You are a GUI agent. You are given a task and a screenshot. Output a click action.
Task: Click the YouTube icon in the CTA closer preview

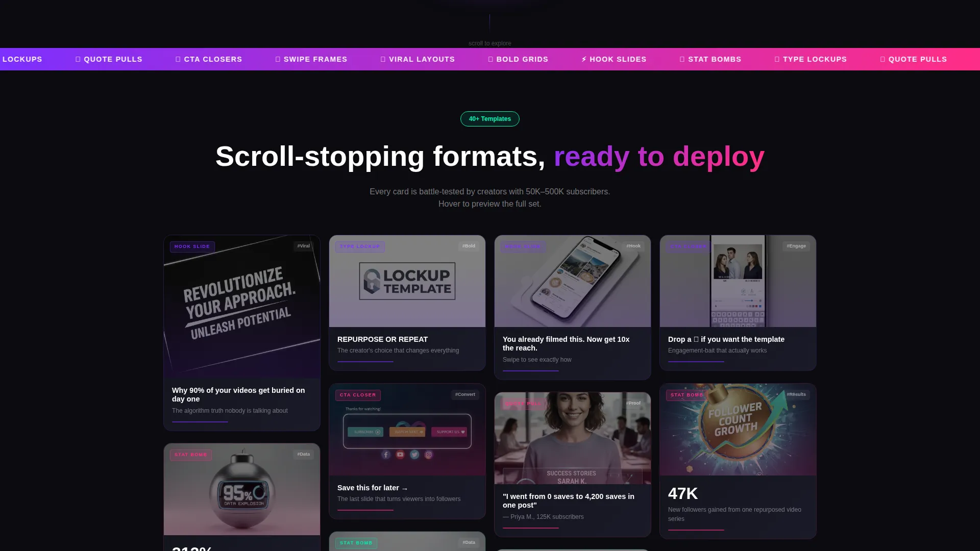[x=400, y=455]
